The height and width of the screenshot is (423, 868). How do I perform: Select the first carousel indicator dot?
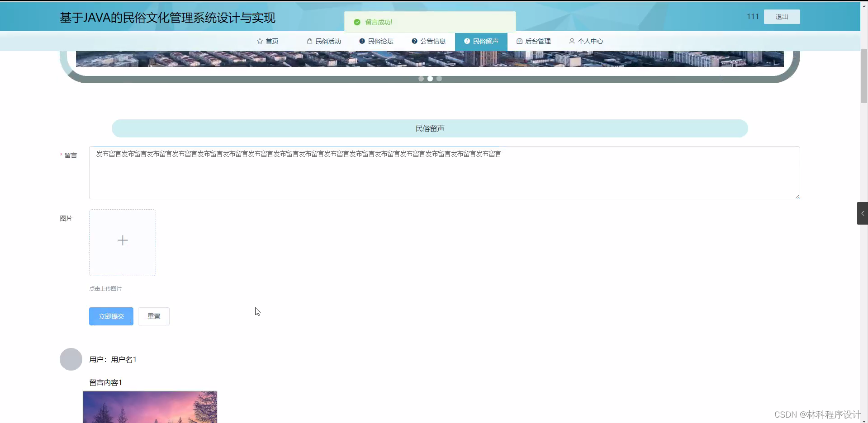[421, 78]
